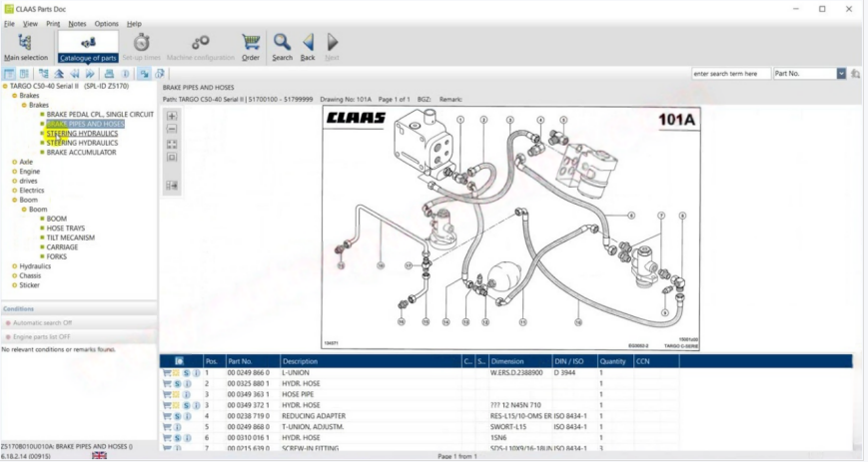This screenshot has width=868, height=462.
Task: Zoom out of the drawing with minus icon
Action: tap(172, 130)
